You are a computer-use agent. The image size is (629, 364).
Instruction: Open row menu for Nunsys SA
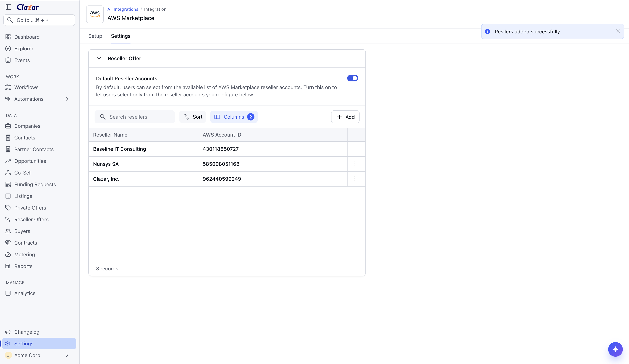tap(355, 164)
